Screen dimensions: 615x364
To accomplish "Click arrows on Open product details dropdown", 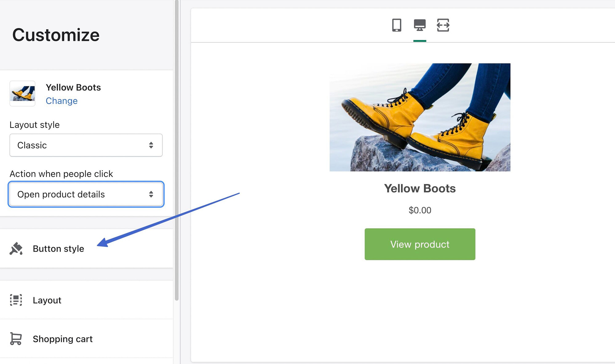I will coord(151,194).
